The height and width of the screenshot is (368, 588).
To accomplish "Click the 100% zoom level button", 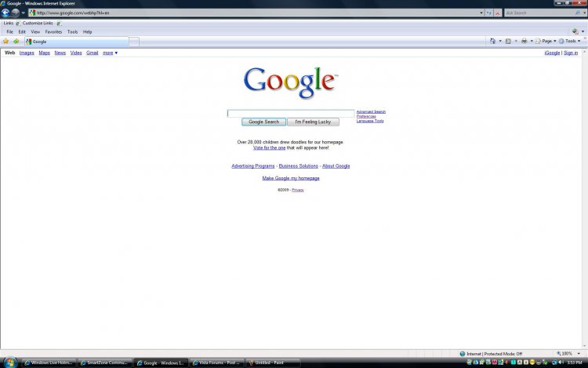I will [x=564, y=353].
